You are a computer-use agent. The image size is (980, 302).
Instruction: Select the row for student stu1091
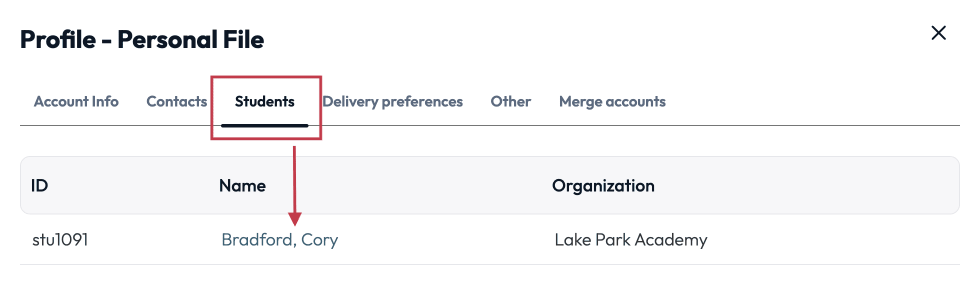click(x=450, y=239)
